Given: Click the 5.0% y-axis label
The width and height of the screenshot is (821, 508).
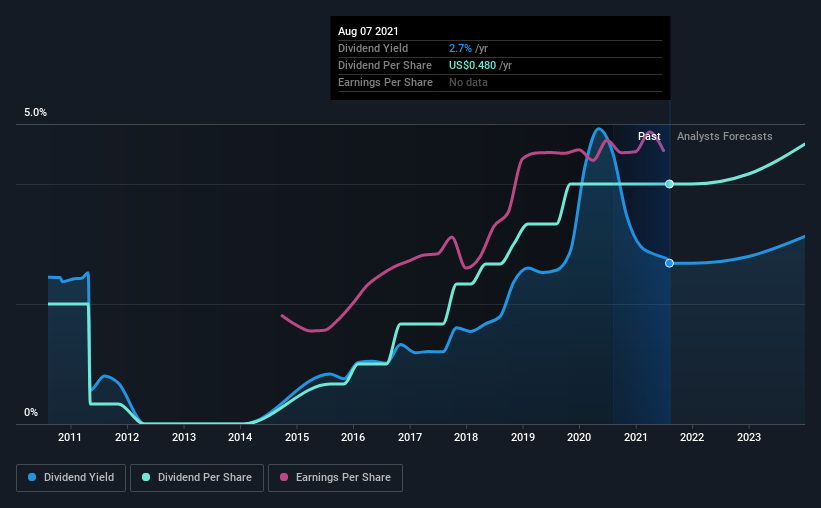Looking at the screenshot, I should point(36,113).
